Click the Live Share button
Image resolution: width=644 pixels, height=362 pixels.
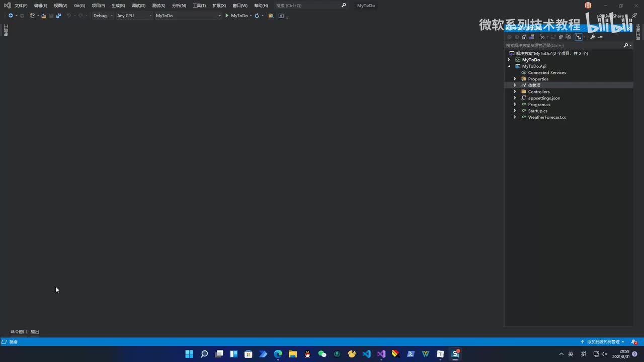(611, 16)
